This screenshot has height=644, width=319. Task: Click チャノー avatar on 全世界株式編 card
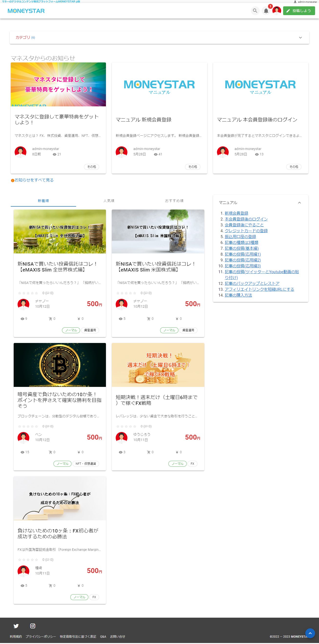point(23,304)
